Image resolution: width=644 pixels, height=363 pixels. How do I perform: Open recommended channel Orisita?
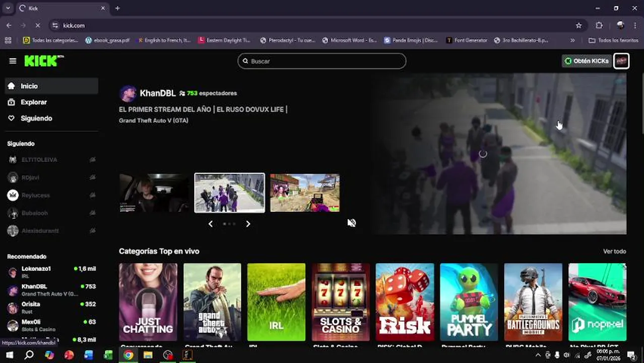(x=51, y=308)
